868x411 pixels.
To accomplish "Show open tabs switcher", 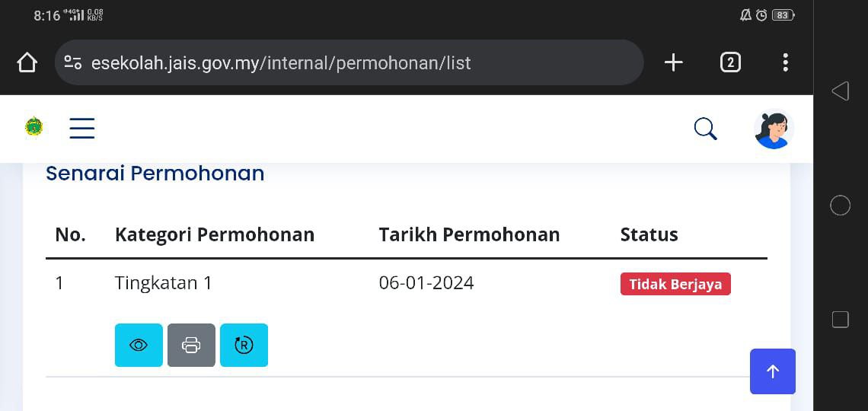I will click(x=730, y=62).
